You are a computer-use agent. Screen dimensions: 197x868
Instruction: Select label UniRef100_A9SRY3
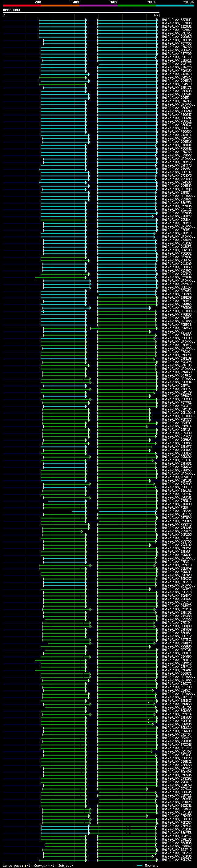(x=177, y=589)
